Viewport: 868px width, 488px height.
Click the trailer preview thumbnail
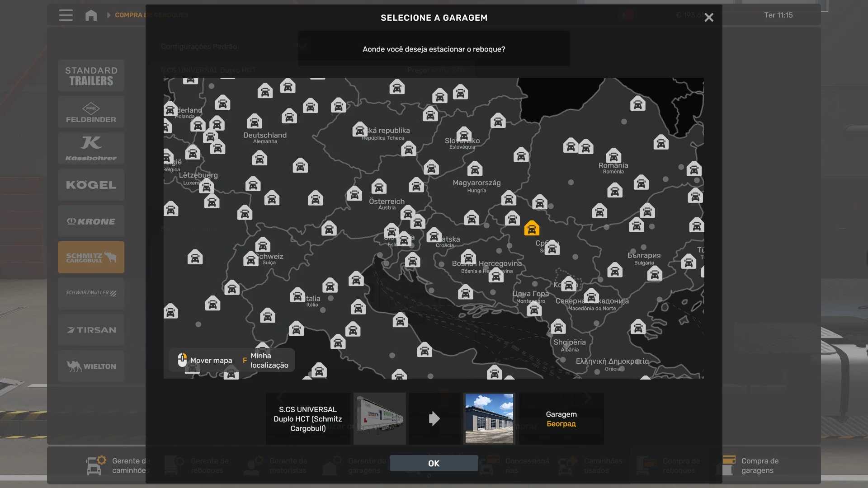point(380,418)
